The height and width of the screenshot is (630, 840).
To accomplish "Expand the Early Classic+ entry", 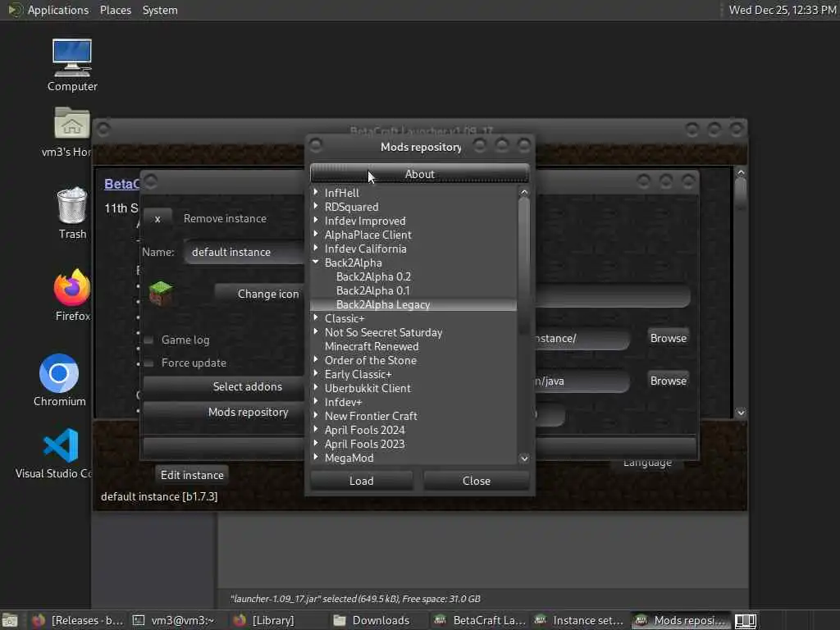I will coord(316,373).
